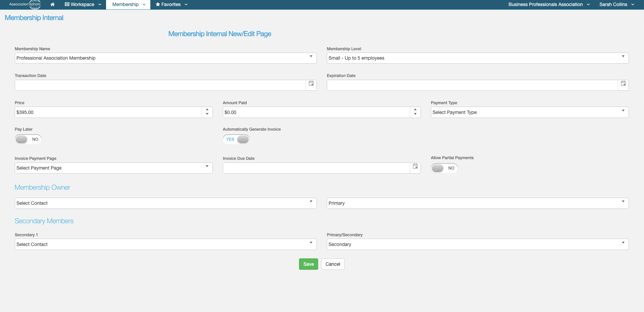Open the Primary role dropdown
Viewport: 644px width, 312px height.
[478, 203]
